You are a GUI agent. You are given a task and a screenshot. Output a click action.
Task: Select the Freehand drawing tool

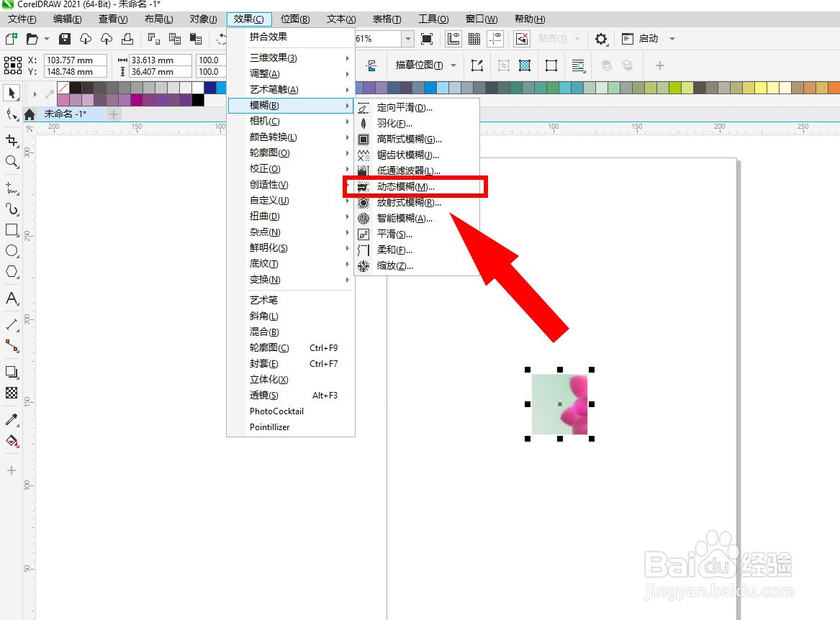pyautogui.click(x=12, y=188)
